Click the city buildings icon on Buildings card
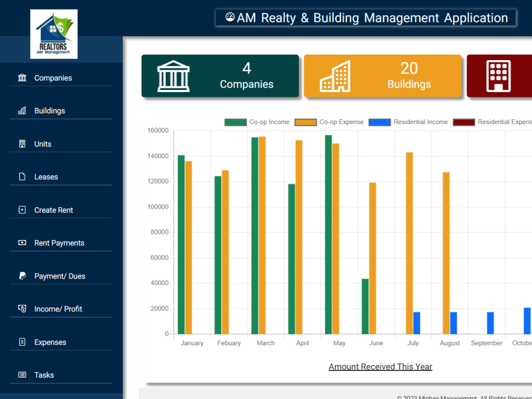Image resolution: width=532 pixels, height=399 pixels. pos(335,76)
